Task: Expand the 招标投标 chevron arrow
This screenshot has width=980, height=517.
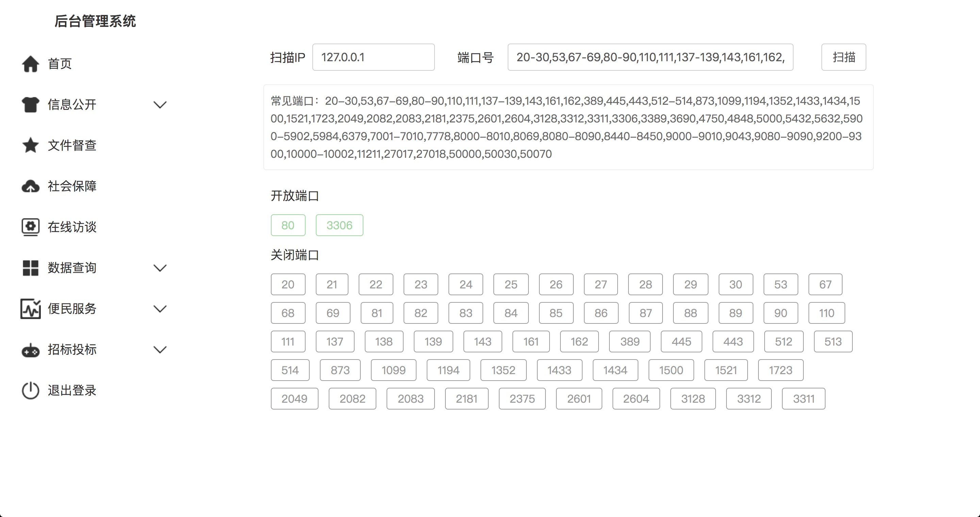Action: tap(160, 350)
